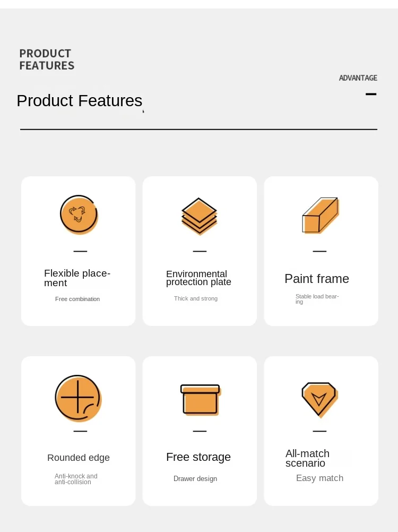Select the orange diamond gem icon
398x532 pixels.
[319, 400]
